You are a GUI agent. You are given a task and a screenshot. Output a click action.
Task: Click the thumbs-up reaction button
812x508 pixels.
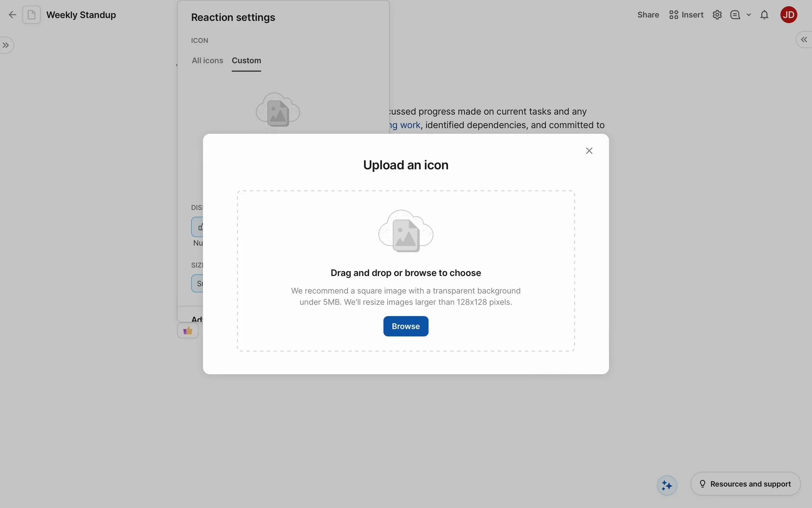188,331
